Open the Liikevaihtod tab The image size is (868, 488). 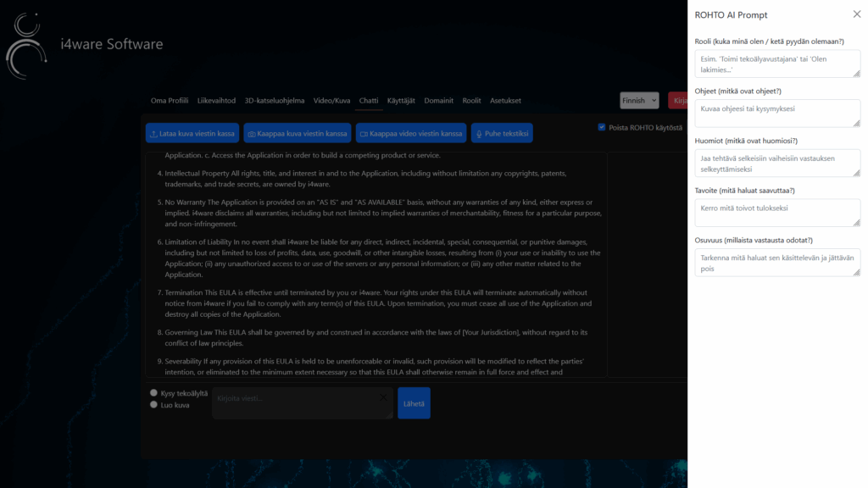point(216,101)
